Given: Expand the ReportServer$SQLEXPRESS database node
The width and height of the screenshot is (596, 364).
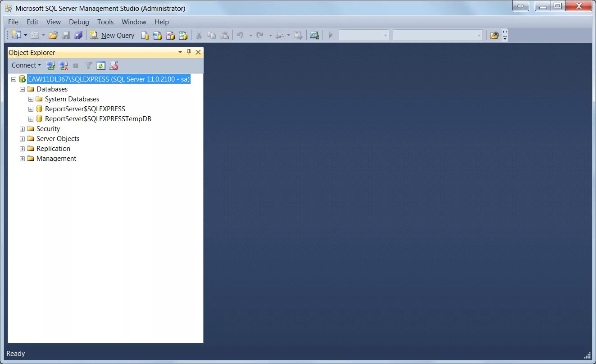Looking at the screenshot, I should tap(31, 109).
